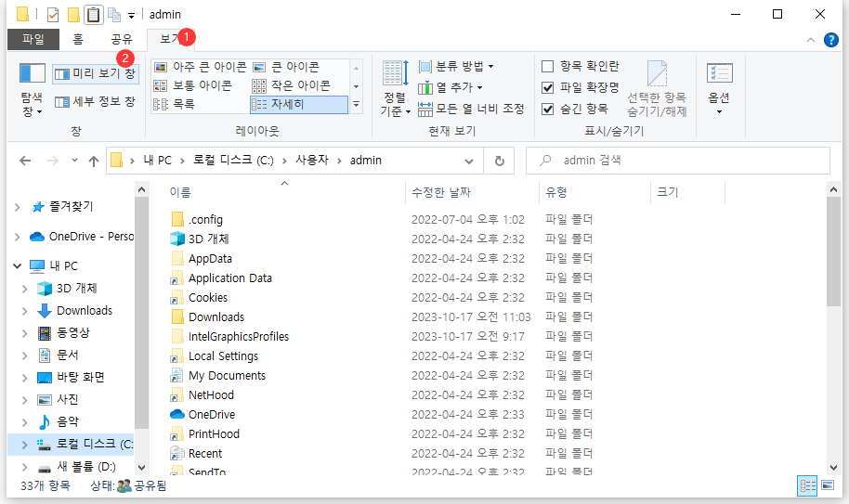This screenshot has width=849, height=504.
Task: Click the Up arrow navigation icon
Action: pos(93,161)
